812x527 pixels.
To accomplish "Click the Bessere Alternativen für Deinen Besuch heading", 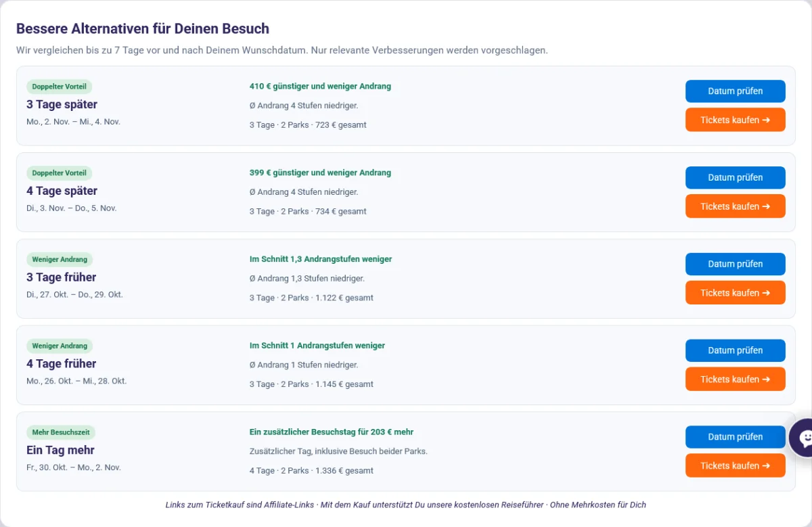I will click(143, 29).
